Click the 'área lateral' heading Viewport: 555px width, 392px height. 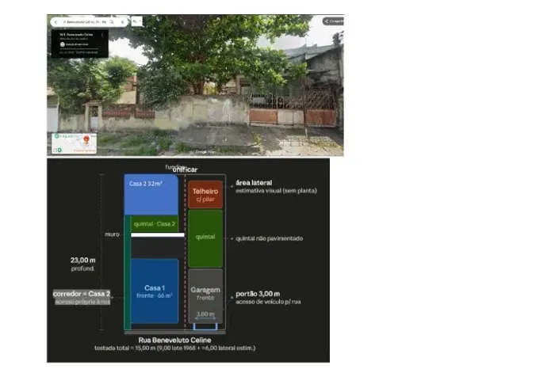click(x=254, y=183)
